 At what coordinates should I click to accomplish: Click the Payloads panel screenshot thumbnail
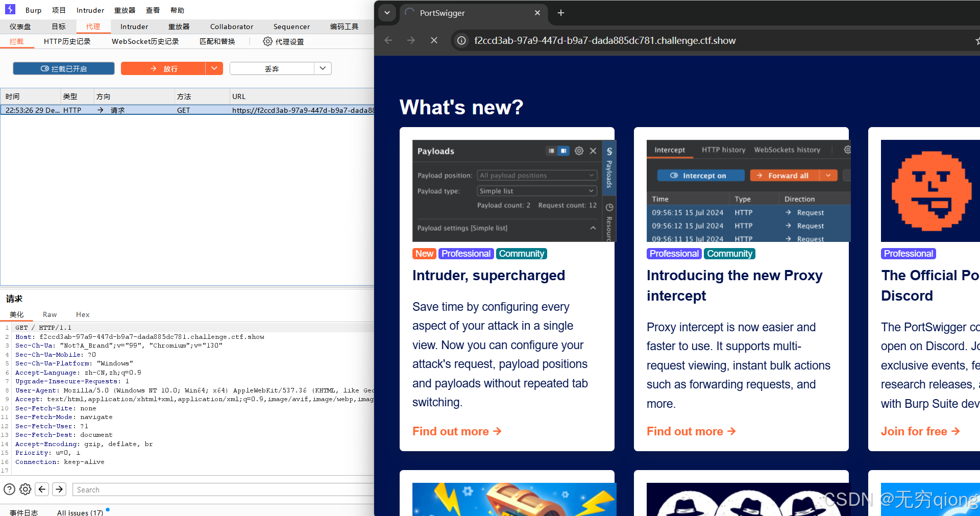(514, 190)
